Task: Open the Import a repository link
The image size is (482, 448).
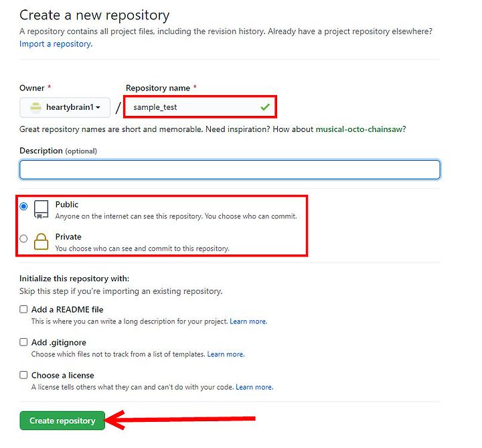Action: pyautogui.click(x=56, y=44)
